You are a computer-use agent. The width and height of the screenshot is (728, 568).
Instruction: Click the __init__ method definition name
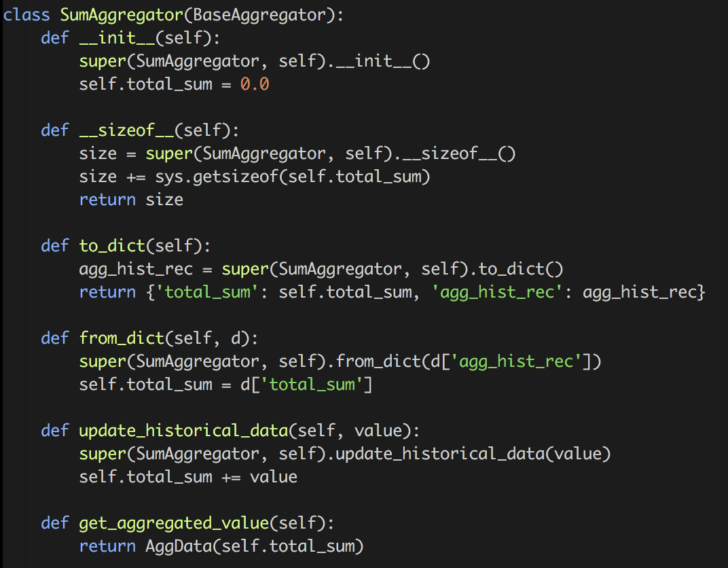tap(117, 38)
